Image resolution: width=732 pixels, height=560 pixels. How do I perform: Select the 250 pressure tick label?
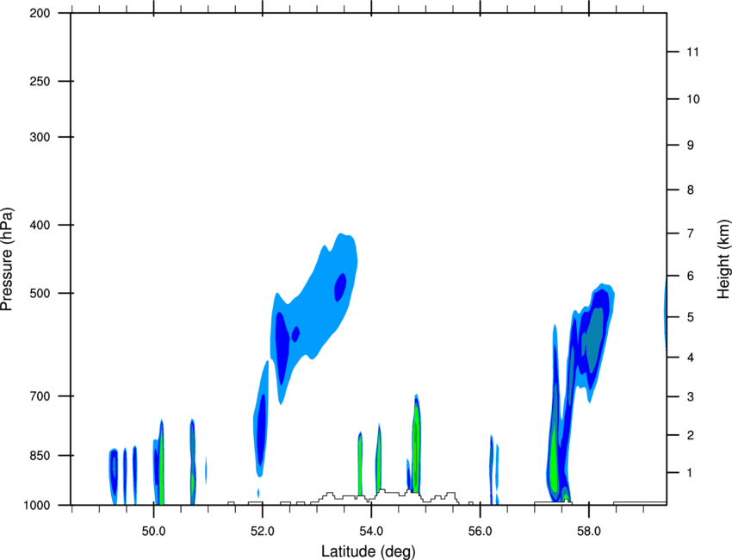click(40, 81)
